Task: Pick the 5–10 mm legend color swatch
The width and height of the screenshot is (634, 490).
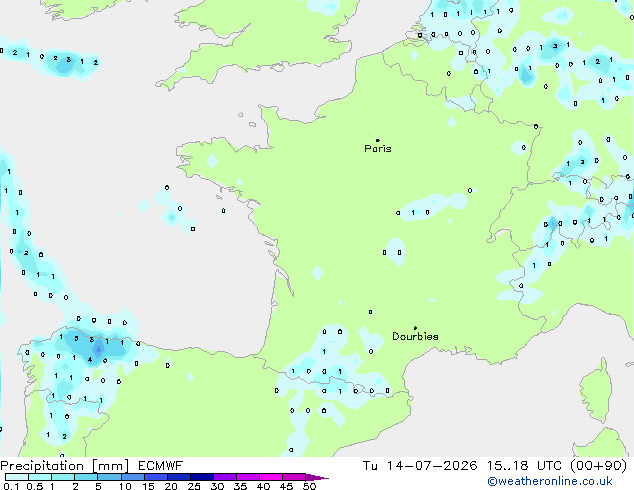Action: click(110, 477)
